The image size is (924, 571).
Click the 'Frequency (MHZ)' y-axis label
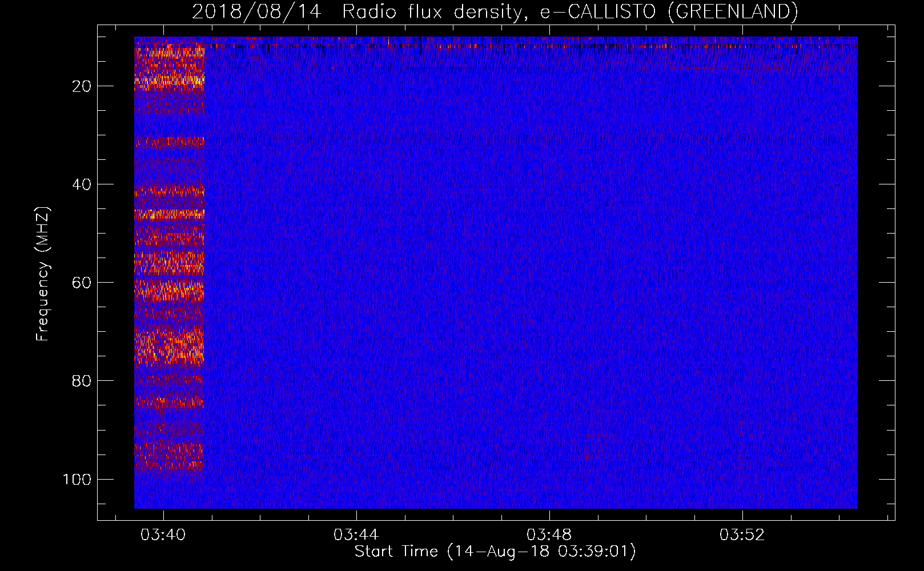43,274
